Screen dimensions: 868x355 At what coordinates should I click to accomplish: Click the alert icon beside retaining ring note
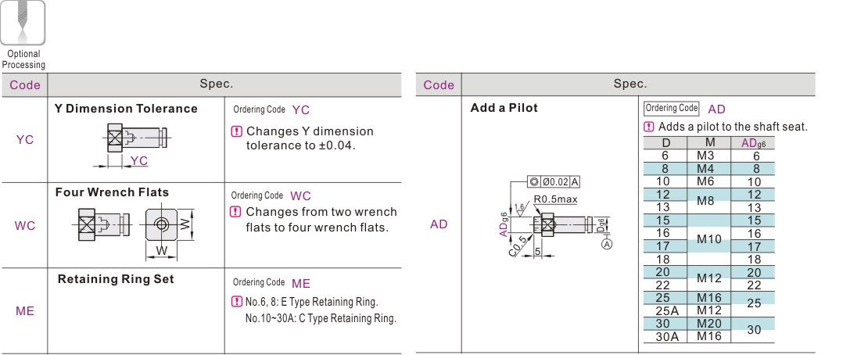(x=236, y=302)
